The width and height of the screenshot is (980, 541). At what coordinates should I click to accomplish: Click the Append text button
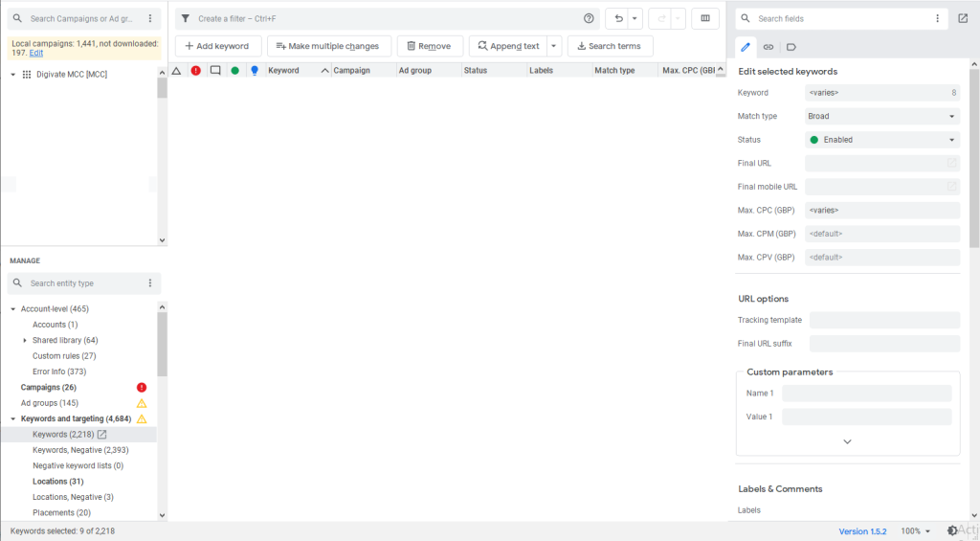tap(508, 46)
